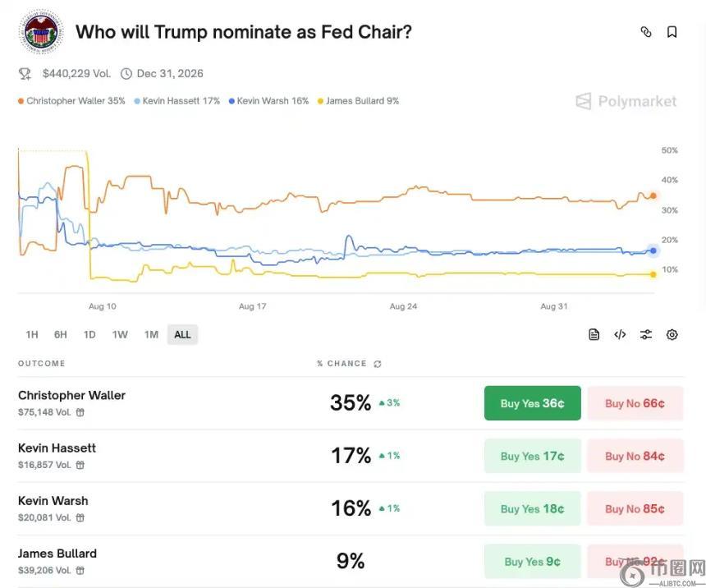Copy the market link via chain icon
Screen dimensions: 706x588
click(646, 32)
